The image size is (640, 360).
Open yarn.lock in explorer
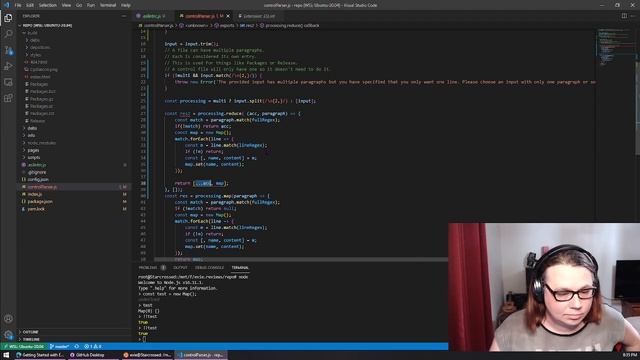pos(36,209)
